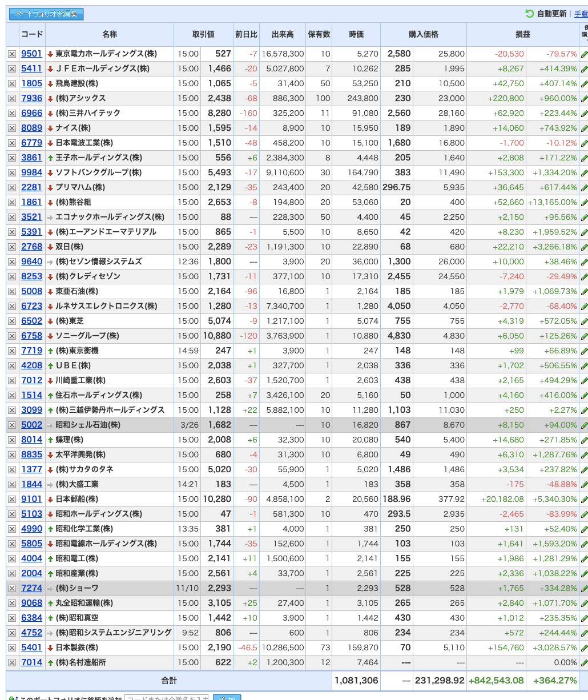Open stock code 8253 link

tap(32, 276)
